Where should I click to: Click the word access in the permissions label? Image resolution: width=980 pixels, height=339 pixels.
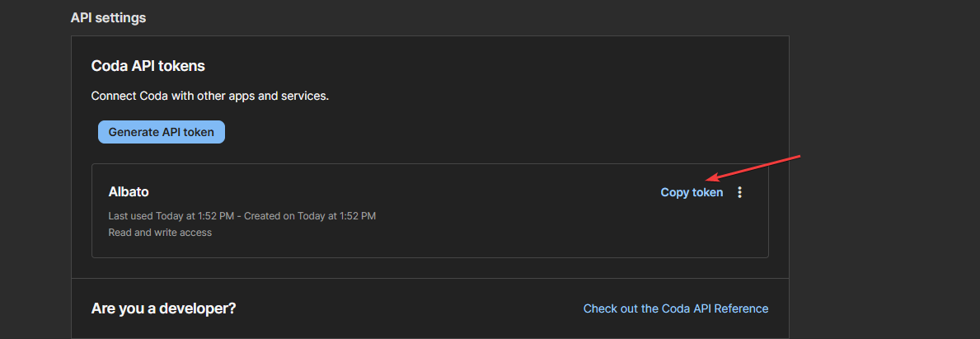point(195,233)
